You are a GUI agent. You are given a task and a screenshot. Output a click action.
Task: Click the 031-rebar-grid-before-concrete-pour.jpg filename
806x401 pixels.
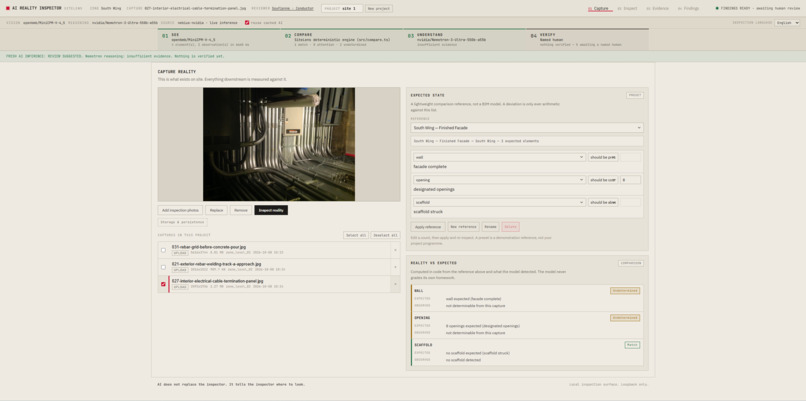(209, 247)
